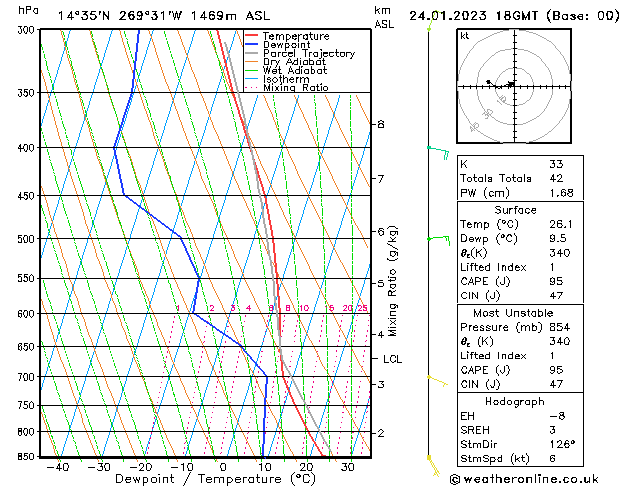Click the Most Unstable section heading

tap(513, 313)
